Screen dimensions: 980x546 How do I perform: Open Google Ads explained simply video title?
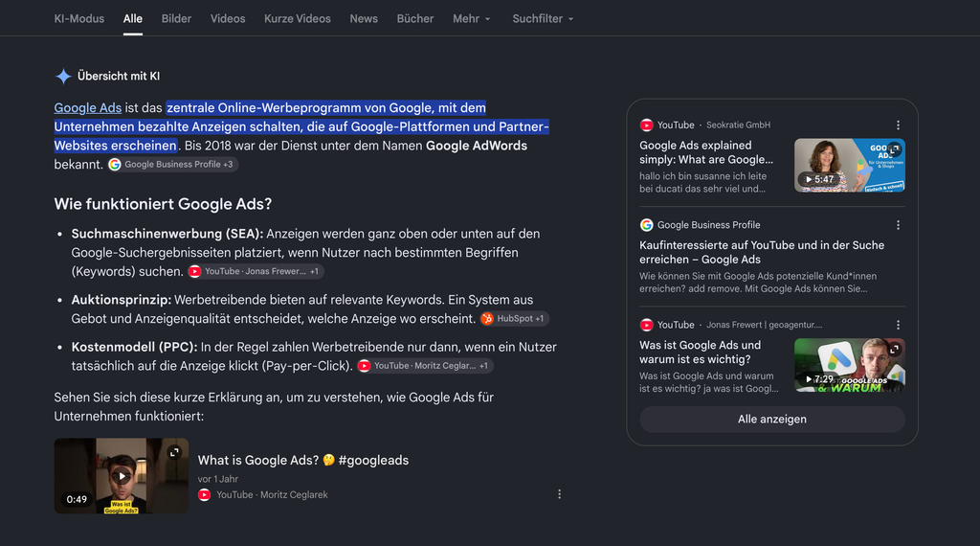(706, 152)
